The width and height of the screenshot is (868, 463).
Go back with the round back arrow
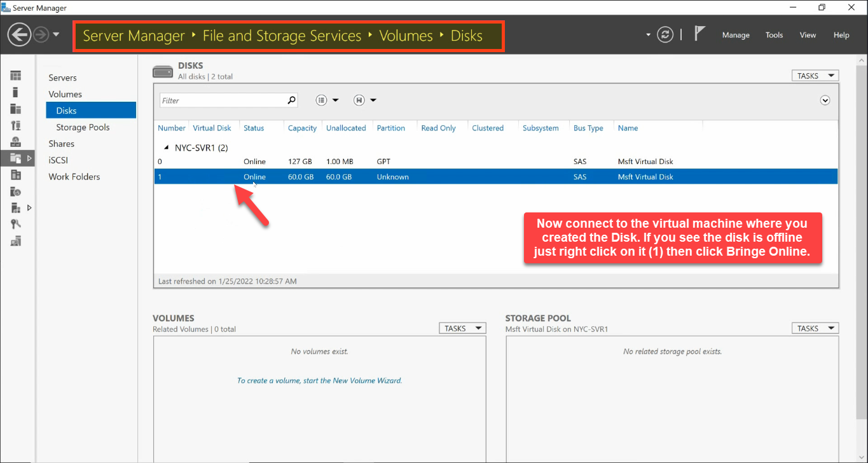click(19, 34)
